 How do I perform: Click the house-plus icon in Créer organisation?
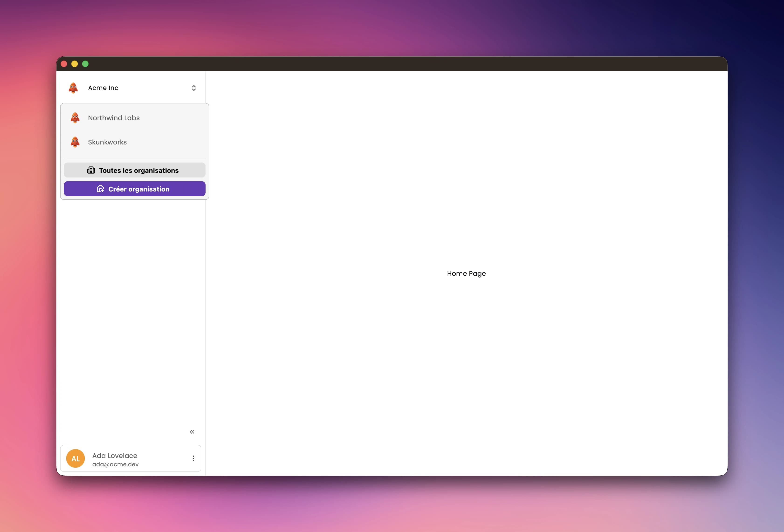click(100, 188)
